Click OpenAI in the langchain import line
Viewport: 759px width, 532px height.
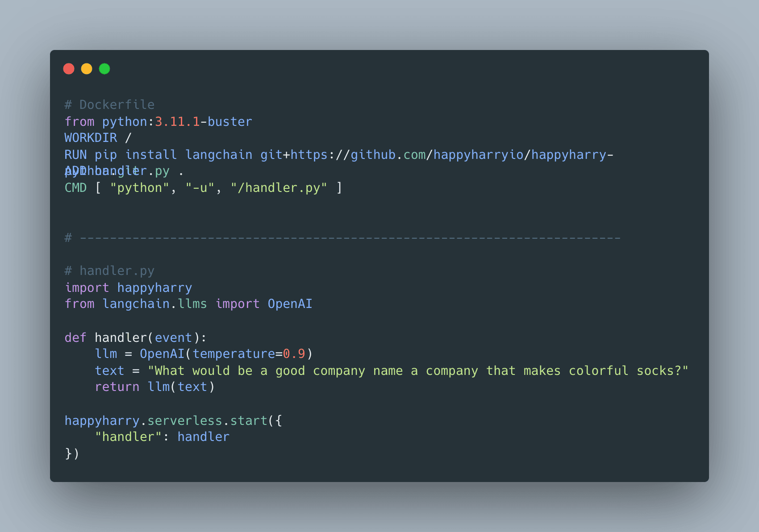290,304
